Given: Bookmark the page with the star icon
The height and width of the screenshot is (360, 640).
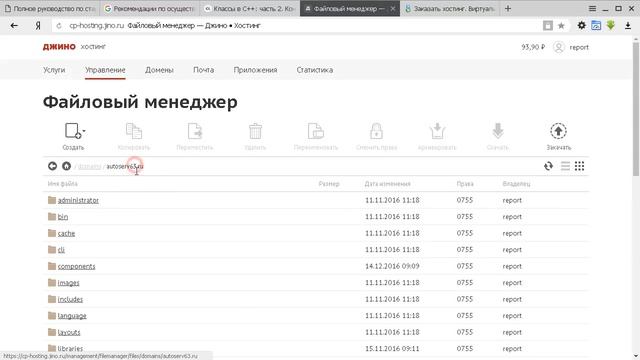Looking at the screenshot, I should coord(561,26).
